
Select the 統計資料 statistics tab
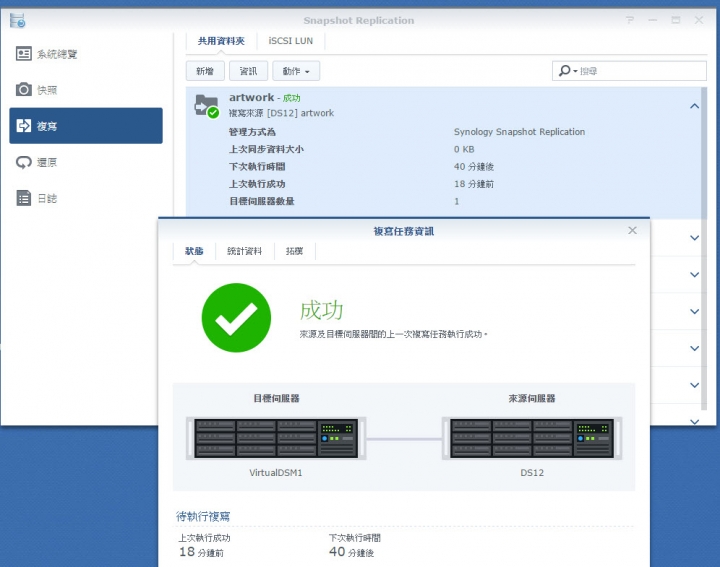(x=244, y=251)
